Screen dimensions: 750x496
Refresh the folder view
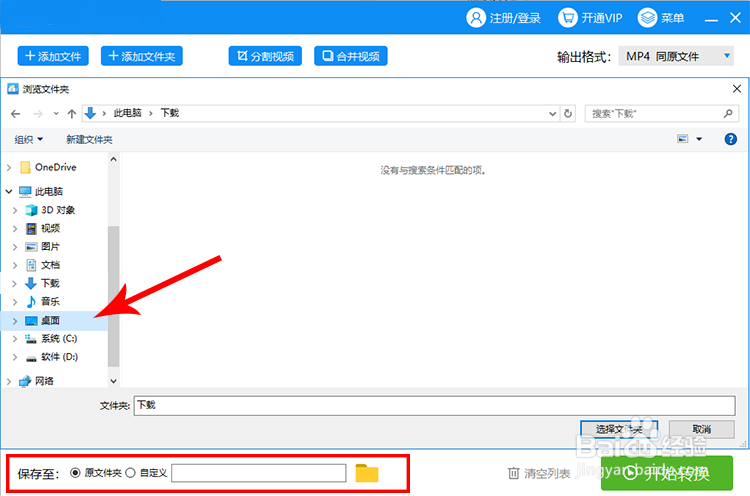pyautogui.click(x=568, y=114)
